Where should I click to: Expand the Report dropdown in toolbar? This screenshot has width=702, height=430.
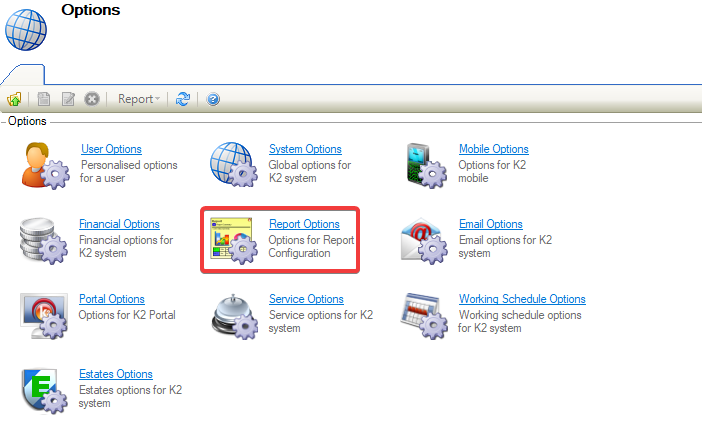pyautogui.click(x=138, y=99)
